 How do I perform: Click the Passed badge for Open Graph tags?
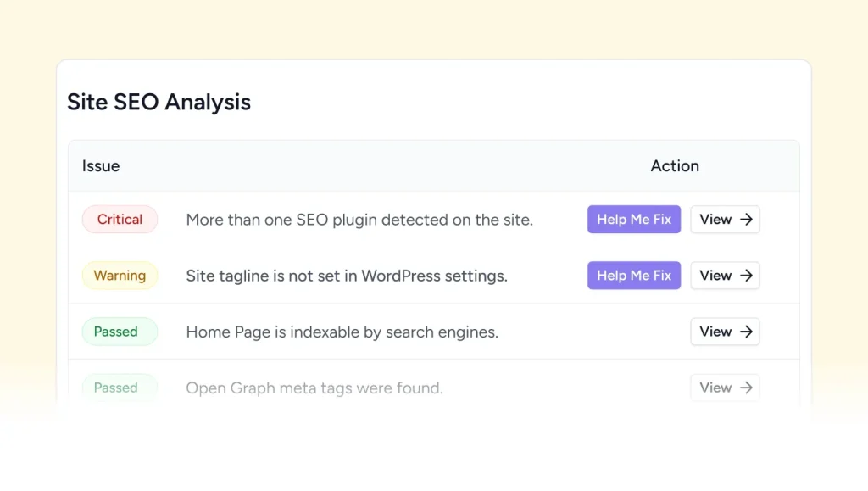pyautogui.click(x=120, y=388)
